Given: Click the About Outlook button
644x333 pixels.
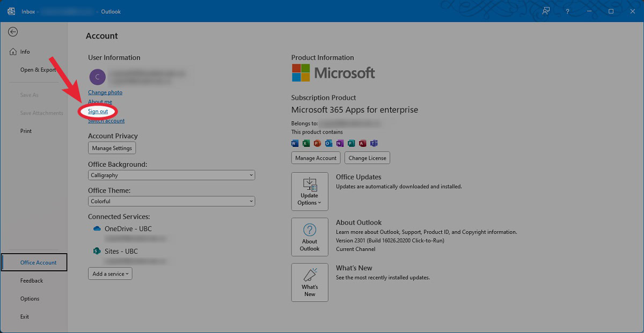Looking at the screenshot, I should click(x=310, y=236).
